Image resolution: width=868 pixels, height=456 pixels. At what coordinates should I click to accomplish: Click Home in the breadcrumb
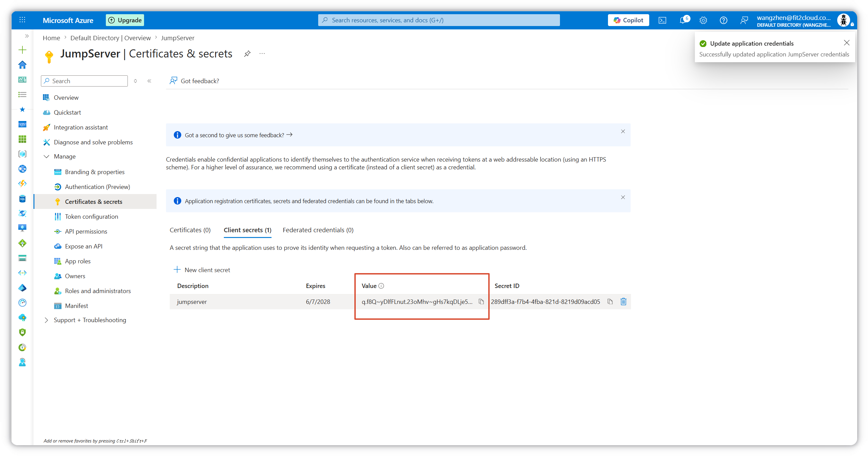[51, 38]
